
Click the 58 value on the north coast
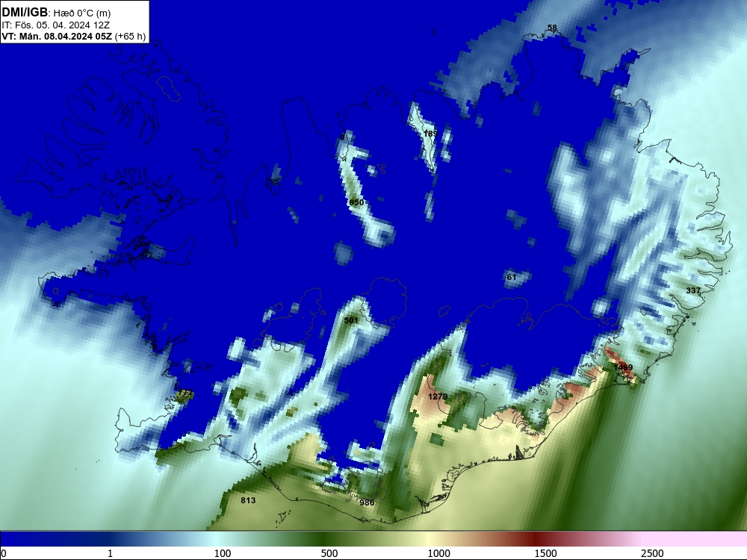tap(552, 28)
